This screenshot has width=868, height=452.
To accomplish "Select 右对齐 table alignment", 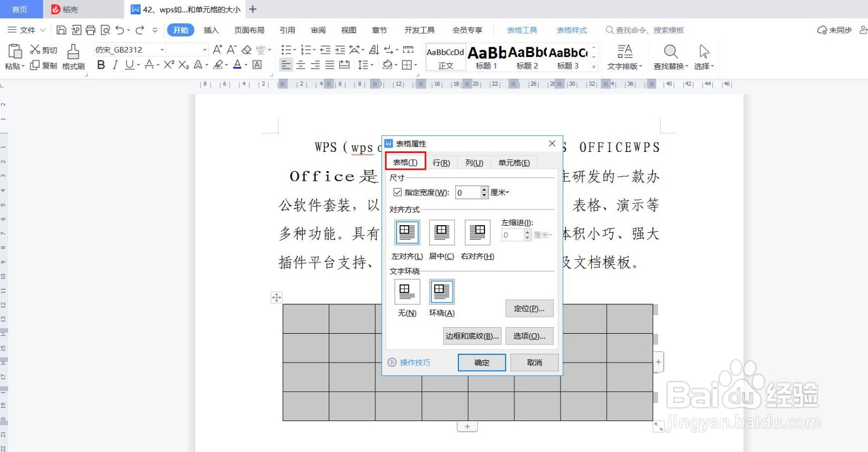I will [x=477, y=232].
